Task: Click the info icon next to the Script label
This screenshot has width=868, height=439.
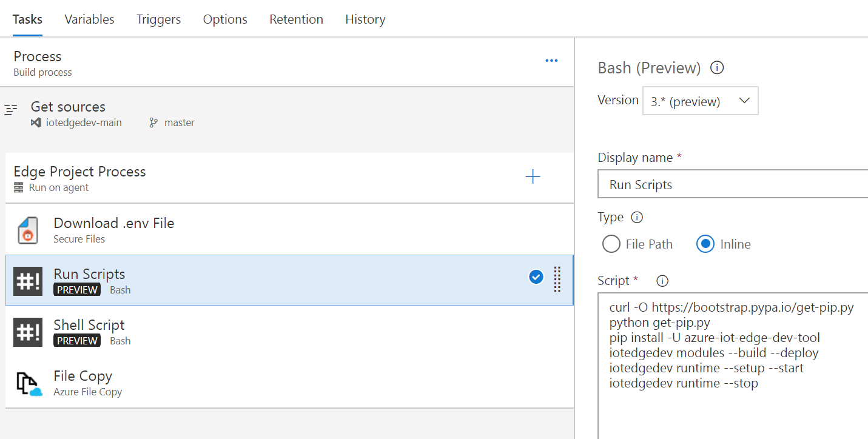Action: pyautogui.click(x=662, y=281)
